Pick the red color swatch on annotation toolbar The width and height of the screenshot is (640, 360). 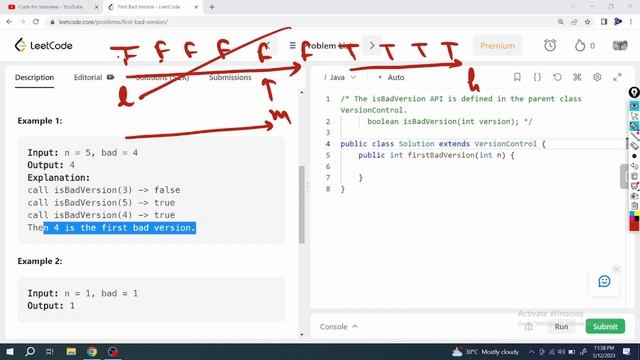[x=634, y=226]
